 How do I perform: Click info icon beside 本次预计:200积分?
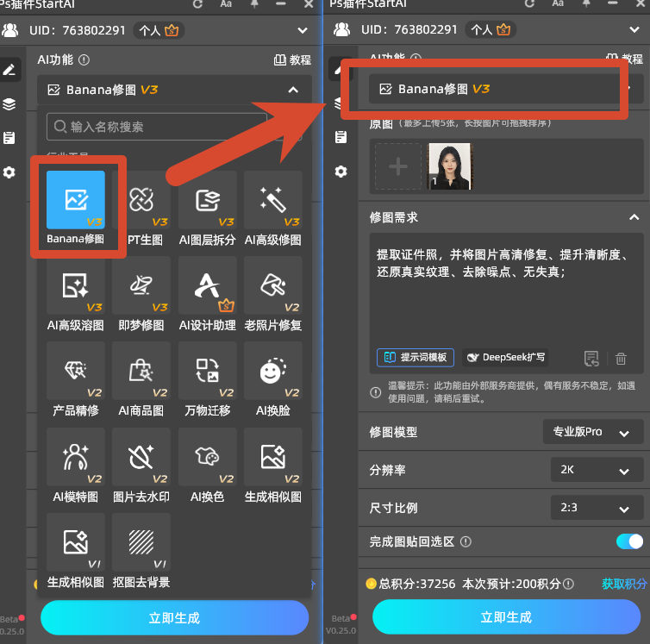coord(569,584)
